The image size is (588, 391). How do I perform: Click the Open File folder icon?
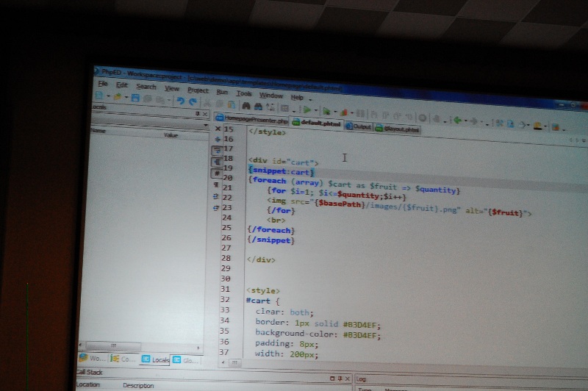(118, 97)
